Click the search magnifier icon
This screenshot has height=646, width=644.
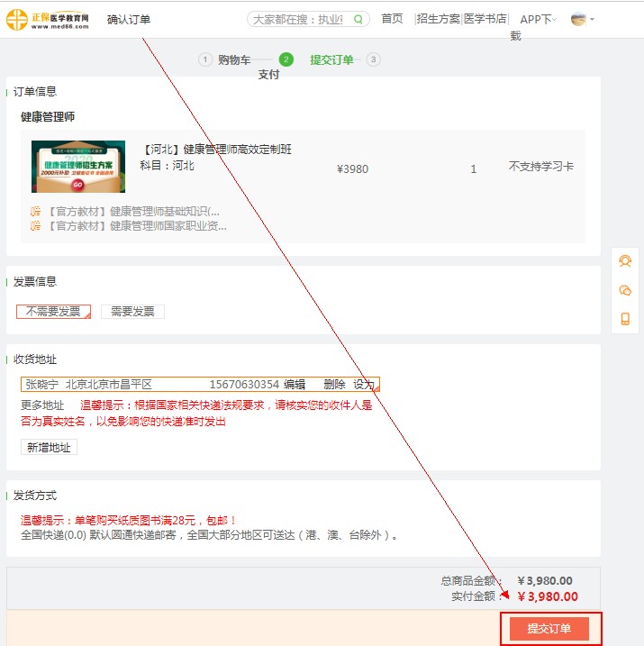pyautogui.click(x=358, y=19)
